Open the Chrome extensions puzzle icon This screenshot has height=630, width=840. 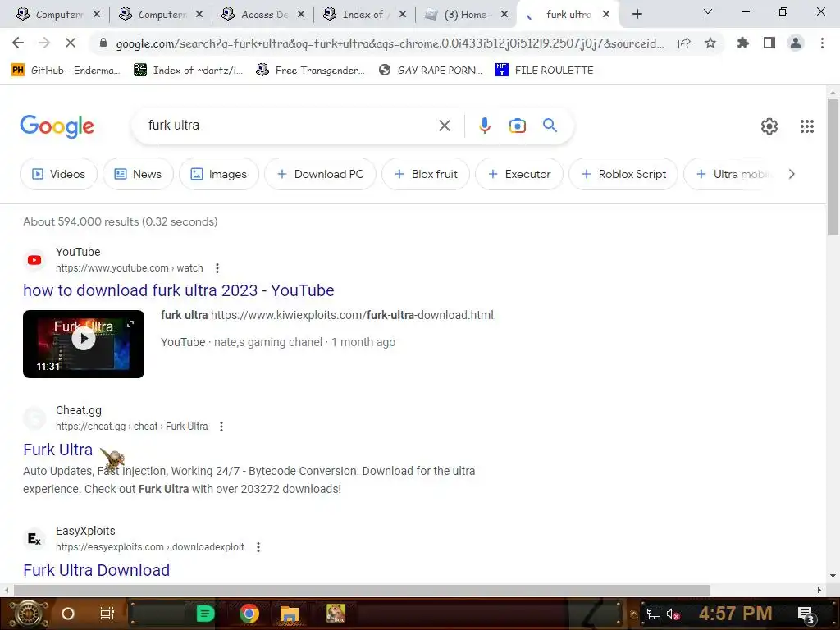click(742, 43)
